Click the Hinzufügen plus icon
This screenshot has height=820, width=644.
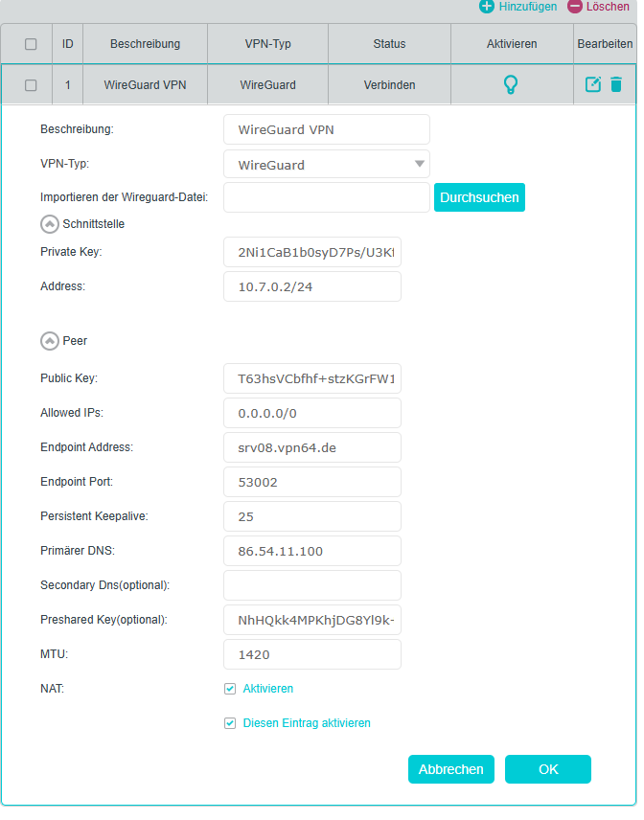click(x=487, y=7)
